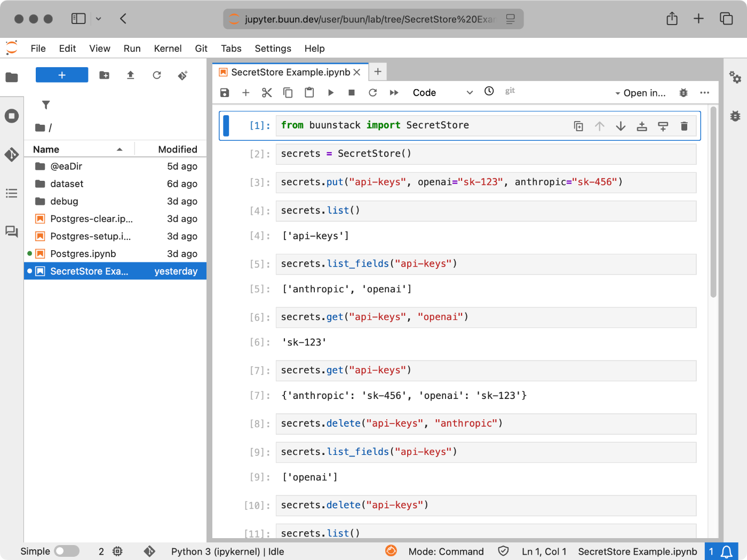Click the blue New Launcher button

62,75
